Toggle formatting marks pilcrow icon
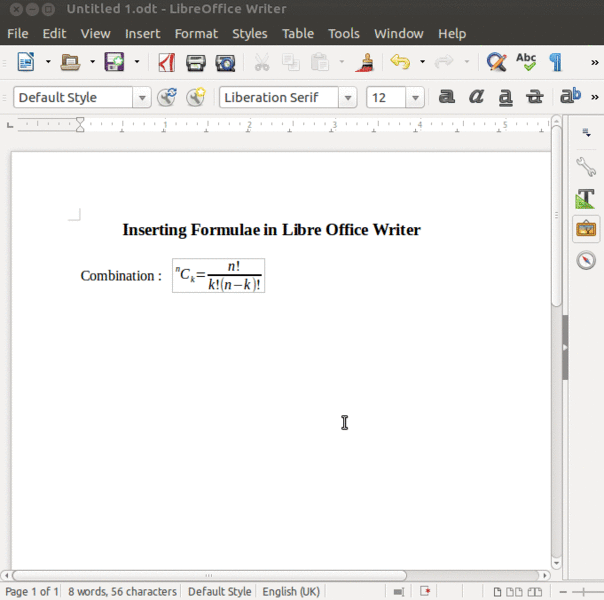The image size is (604, 600). click(556, 62)
